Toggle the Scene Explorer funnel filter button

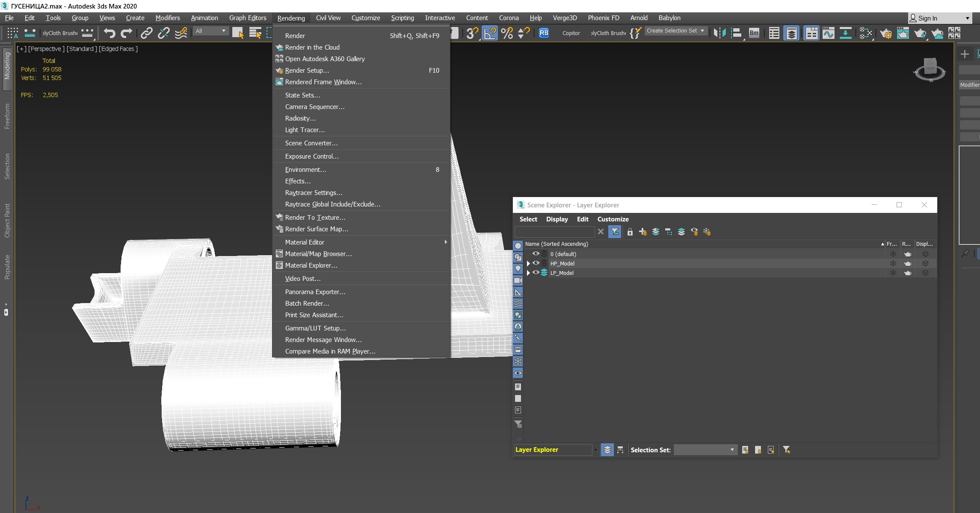coord(615,231)
